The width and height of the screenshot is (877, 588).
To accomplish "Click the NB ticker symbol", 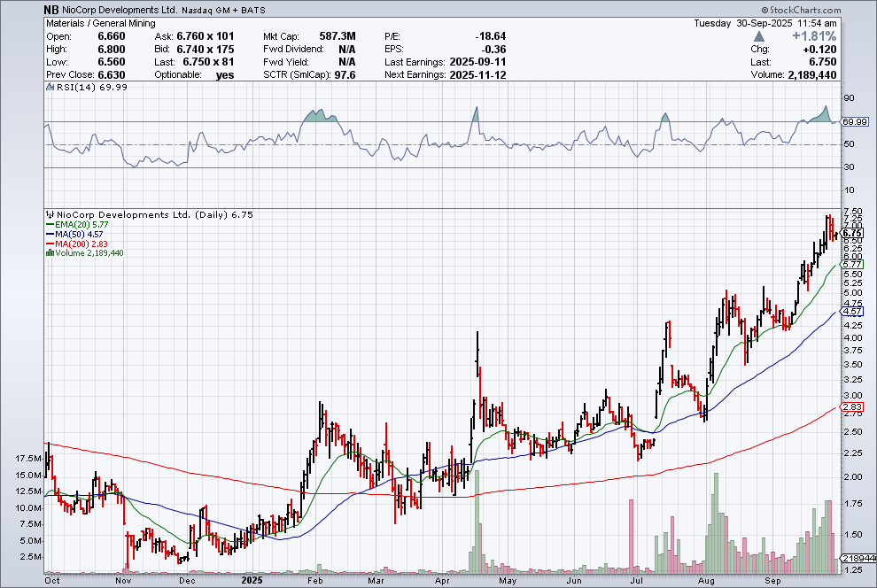I will (50, 10).
